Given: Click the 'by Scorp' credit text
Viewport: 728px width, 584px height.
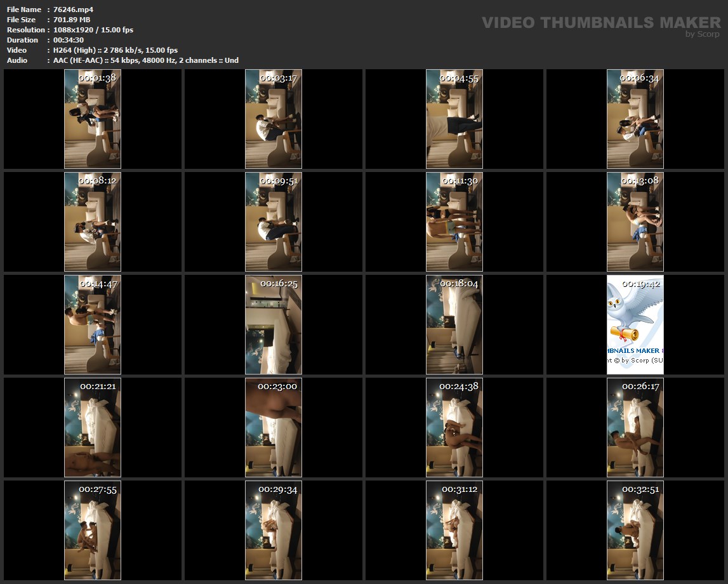Looking at the screenshot, I should coord(702,35).
